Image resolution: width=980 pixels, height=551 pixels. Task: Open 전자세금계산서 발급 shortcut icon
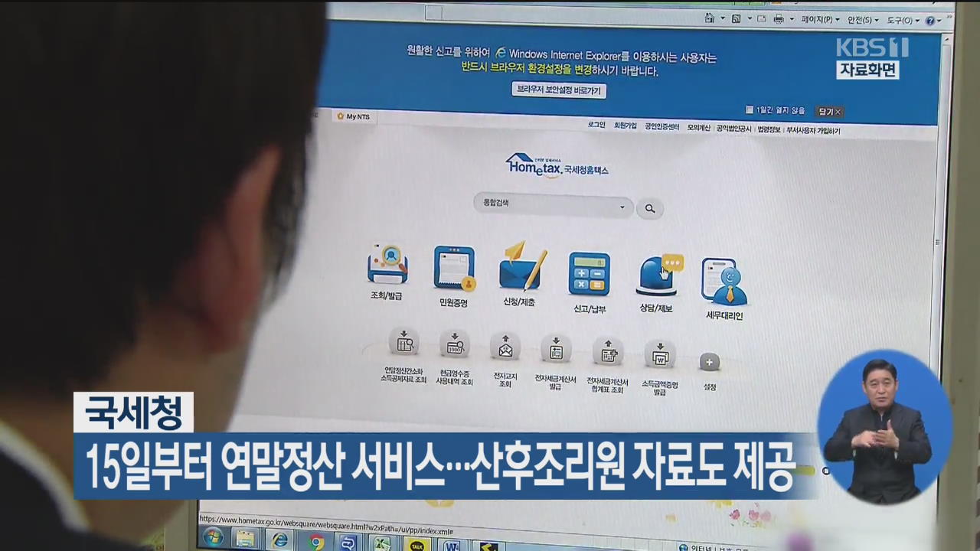click(x=556, y=350)
